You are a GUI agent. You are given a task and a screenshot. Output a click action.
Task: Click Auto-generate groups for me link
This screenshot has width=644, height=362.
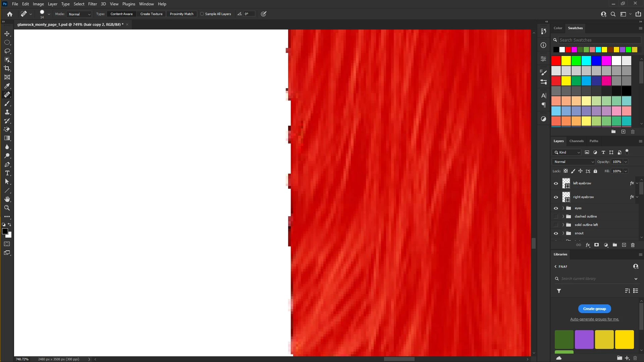click(x=594, y=319)
